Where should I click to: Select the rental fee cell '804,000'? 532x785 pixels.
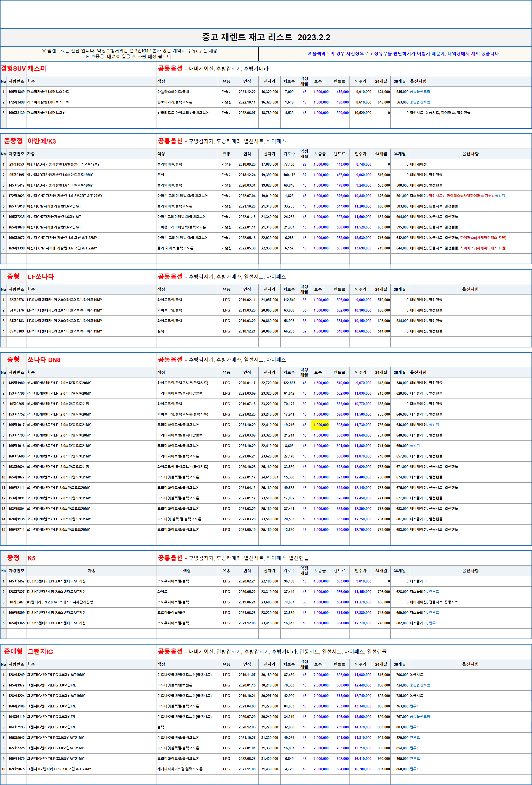pos(339,769)
